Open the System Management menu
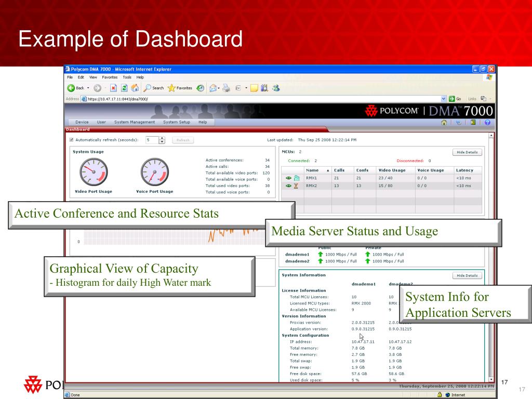This screenshot has height=399, width=532. [x=135, y=122]
